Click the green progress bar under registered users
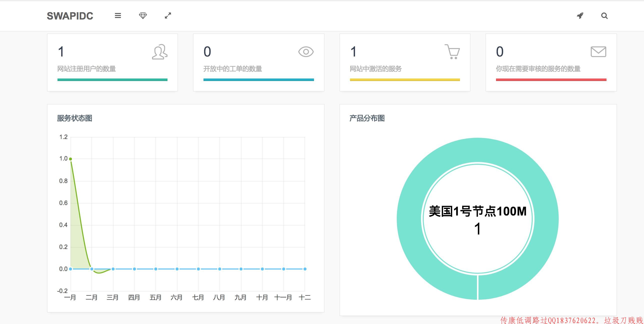644x324 pixels. point(112,80)
